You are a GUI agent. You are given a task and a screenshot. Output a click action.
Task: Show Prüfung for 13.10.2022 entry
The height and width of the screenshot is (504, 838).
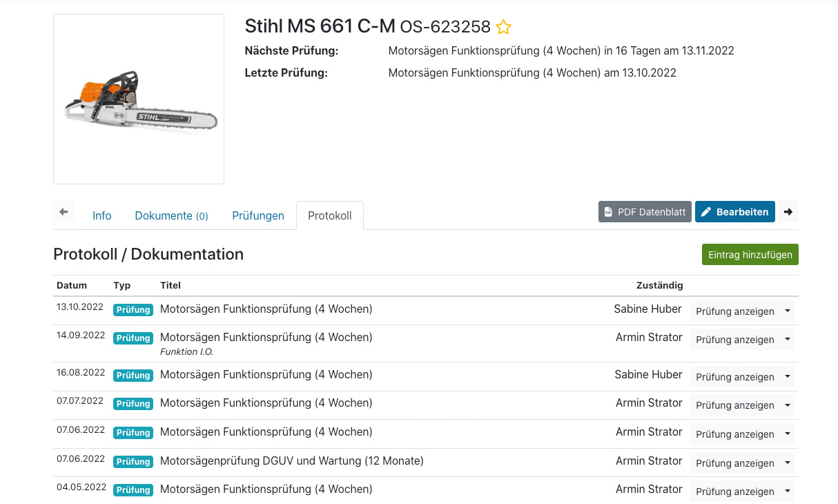coord(735,311)
